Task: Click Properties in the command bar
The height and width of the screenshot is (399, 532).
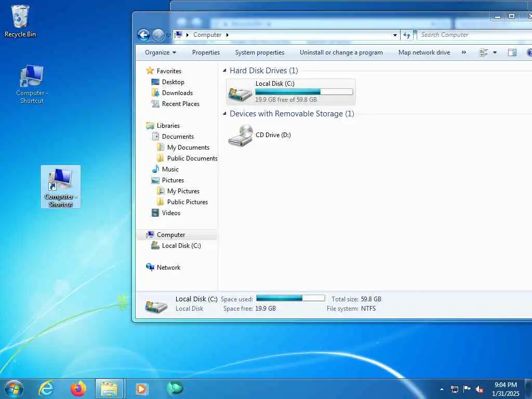Action: [x=206, y=52]
